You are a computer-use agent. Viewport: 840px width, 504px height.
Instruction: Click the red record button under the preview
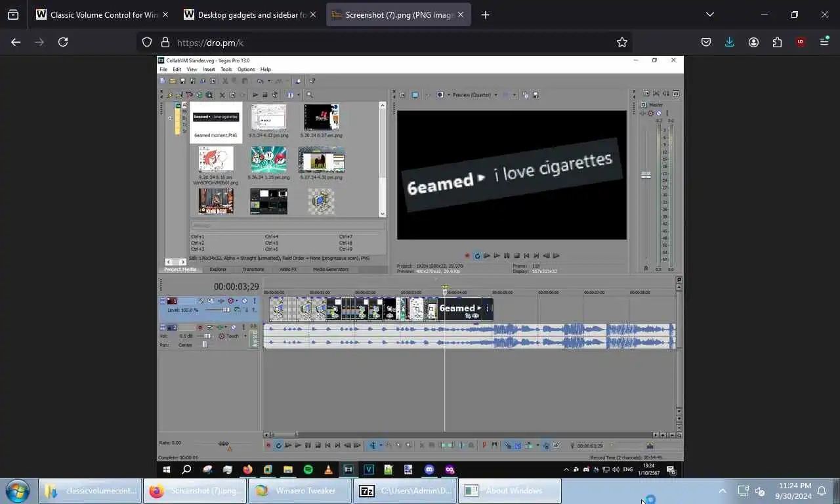467,255
